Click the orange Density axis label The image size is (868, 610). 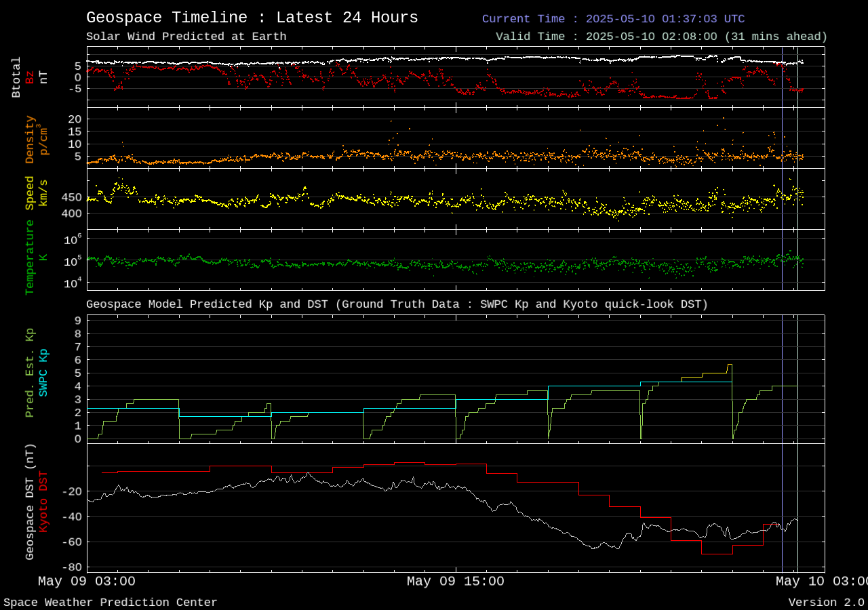[x=30, y=139]
